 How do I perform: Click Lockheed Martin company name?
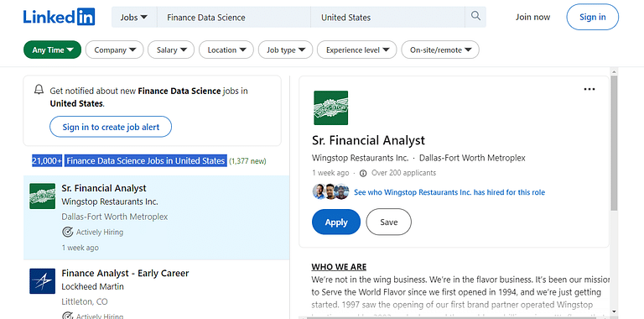click(x=92, y=286)
